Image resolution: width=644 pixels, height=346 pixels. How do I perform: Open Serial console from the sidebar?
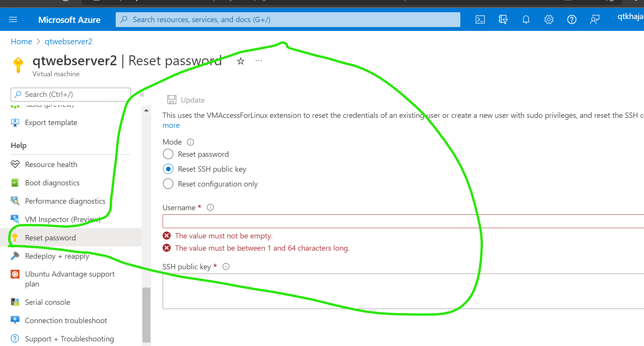coord(47,302)
